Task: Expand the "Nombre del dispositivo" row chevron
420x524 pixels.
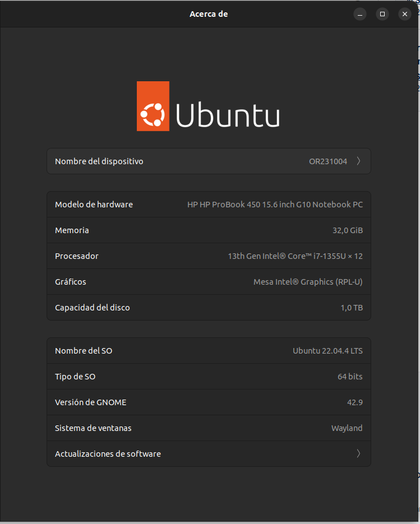Action: (358, 161)
